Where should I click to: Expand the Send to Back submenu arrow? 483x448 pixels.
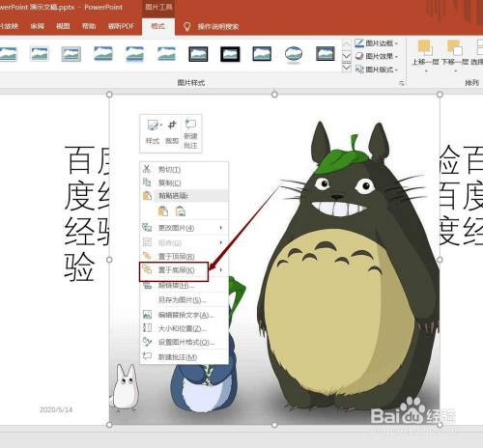pos(221,270)
